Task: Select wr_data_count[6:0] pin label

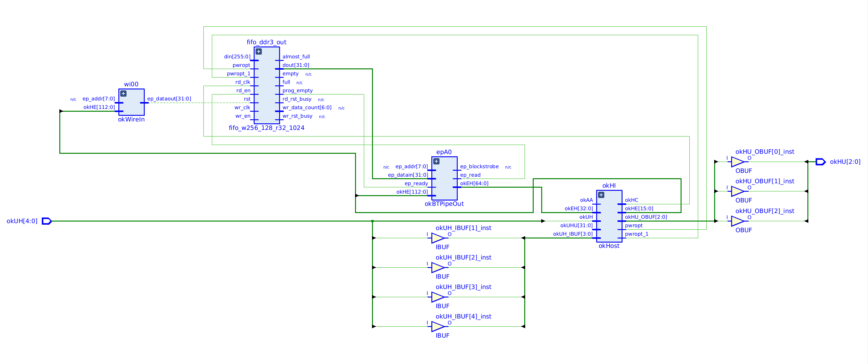Action: point(307,107)
